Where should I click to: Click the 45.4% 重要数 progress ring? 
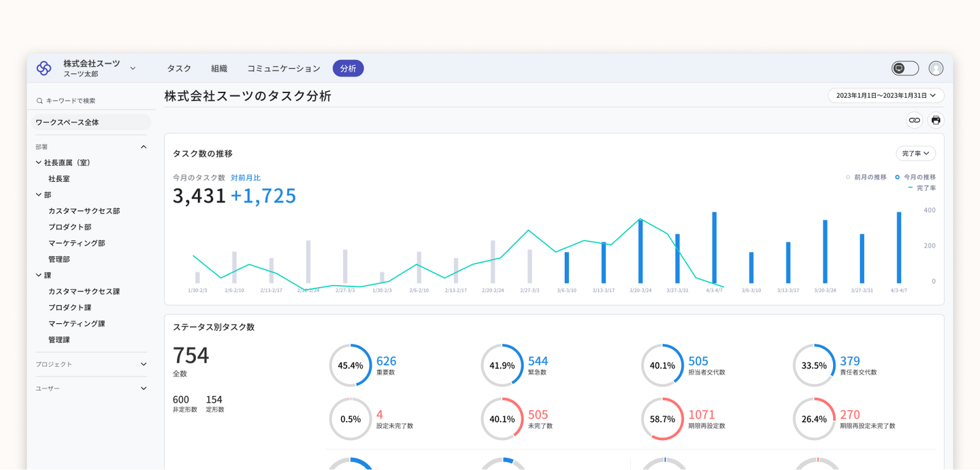(350, 365)
